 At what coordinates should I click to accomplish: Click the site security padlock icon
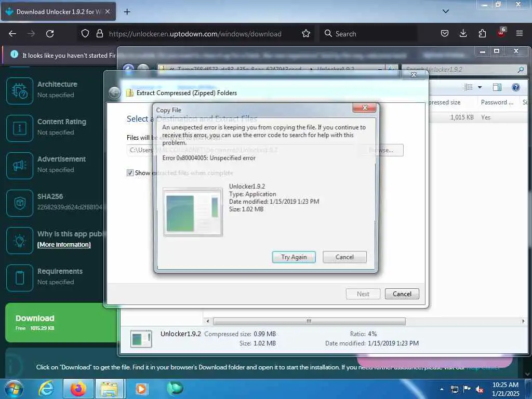(x=99, y=33)
